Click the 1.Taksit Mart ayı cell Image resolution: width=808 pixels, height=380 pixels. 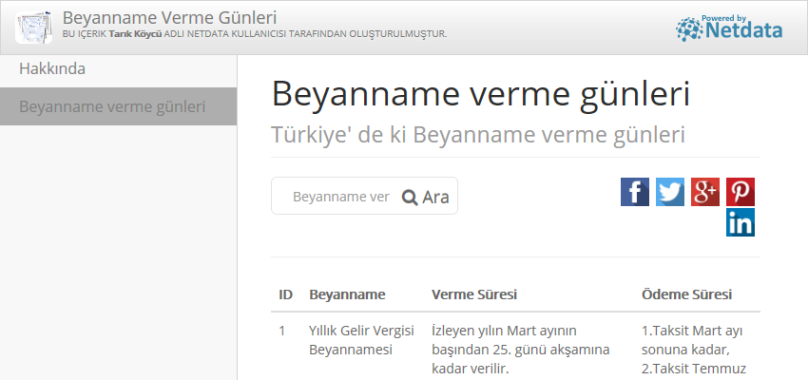pyautogui.click(x=694, y=350)
